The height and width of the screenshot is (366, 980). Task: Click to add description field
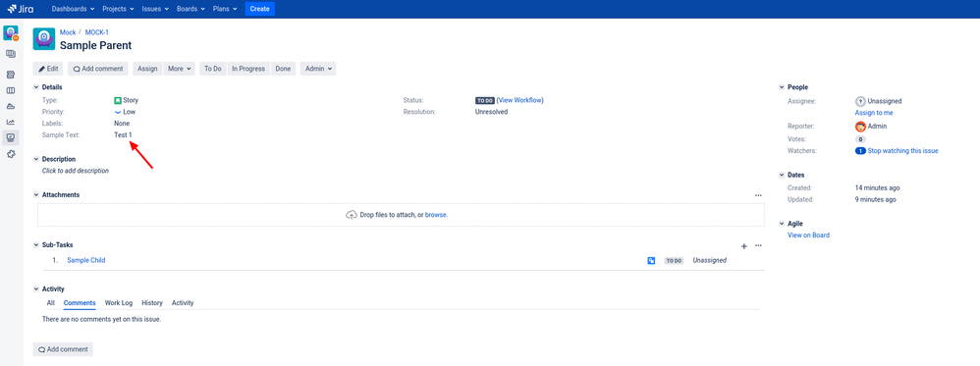(76, 171)
